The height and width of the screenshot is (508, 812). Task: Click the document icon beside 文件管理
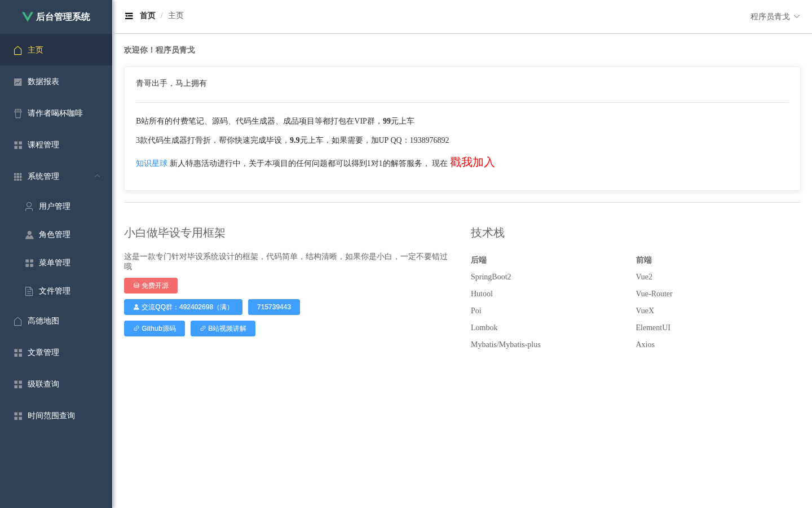(29, 291)
